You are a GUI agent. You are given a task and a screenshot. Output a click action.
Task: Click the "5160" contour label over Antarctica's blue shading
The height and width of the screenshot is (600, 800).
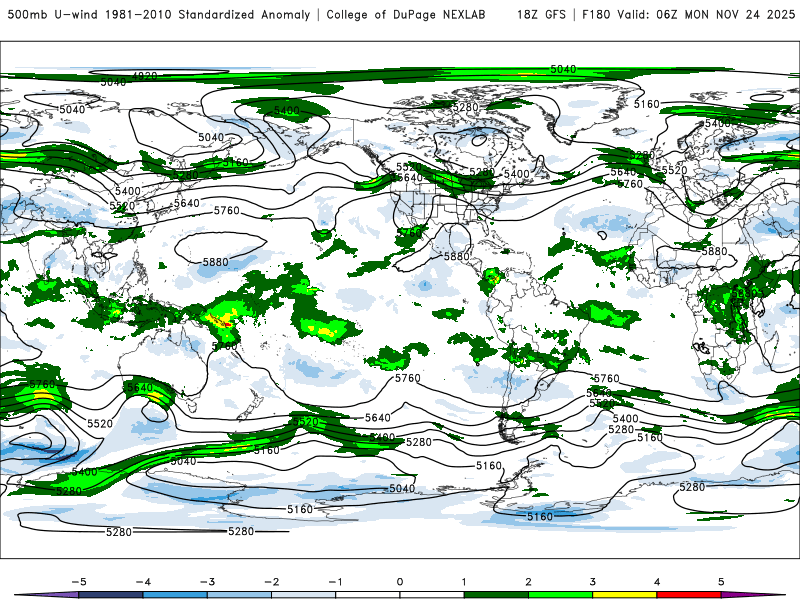[540, 516]
